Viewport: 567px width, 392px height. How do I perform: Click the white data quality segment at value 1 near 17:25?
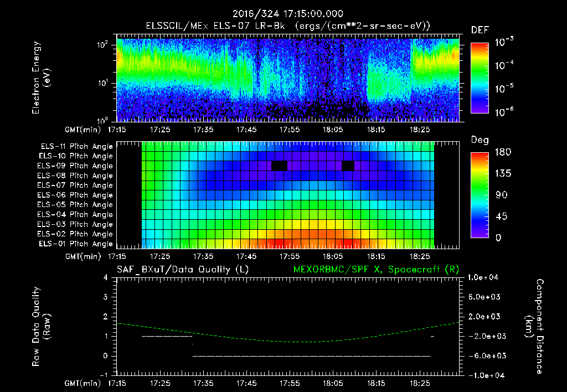[167, 336]
